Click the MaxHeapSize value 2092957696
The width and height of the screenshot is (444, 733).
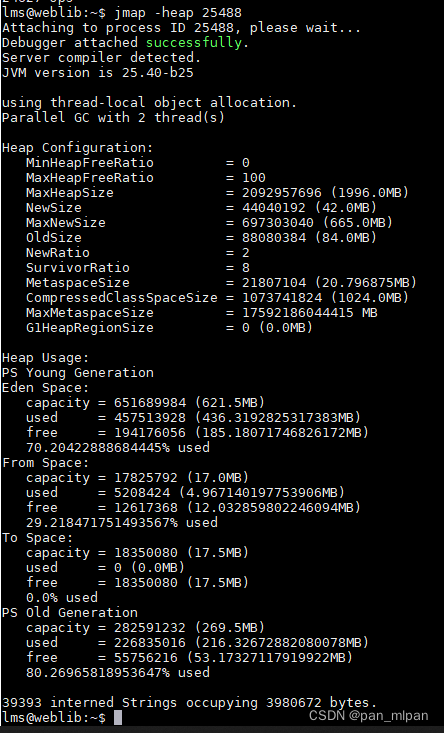(x=282, y=193)
